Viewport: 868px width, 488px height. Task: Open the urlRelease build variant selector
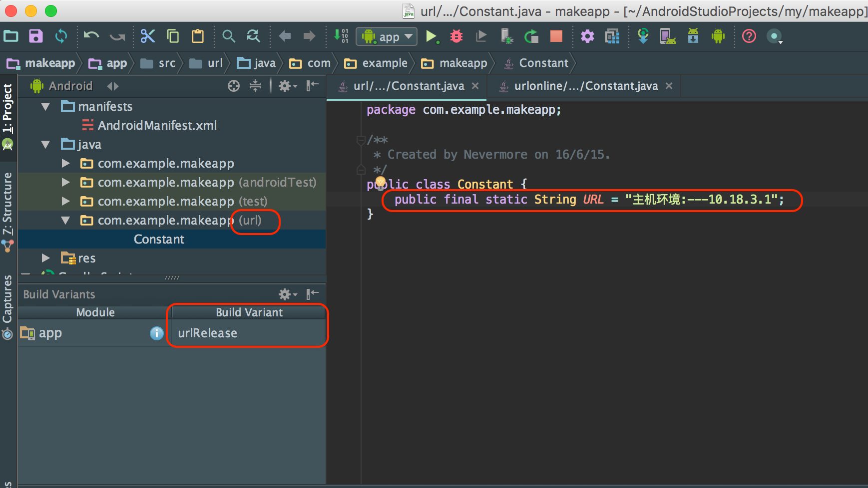tap(249, 333)
